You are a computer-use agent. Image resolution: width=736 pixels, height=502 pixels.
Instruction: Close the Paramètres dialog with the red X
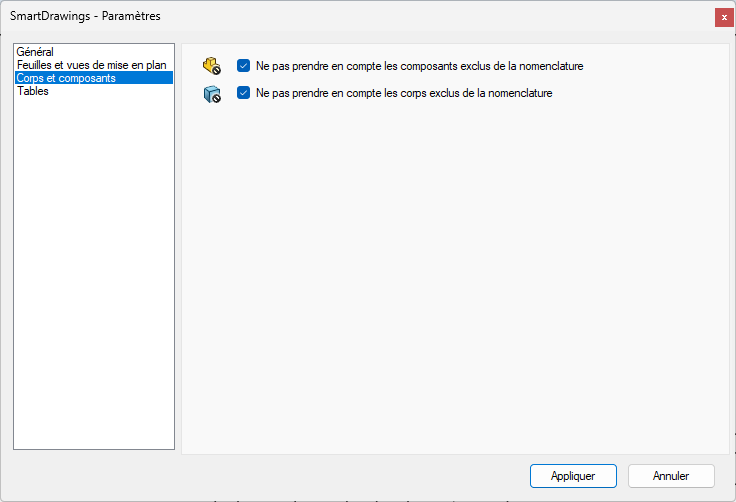point(724,17)
